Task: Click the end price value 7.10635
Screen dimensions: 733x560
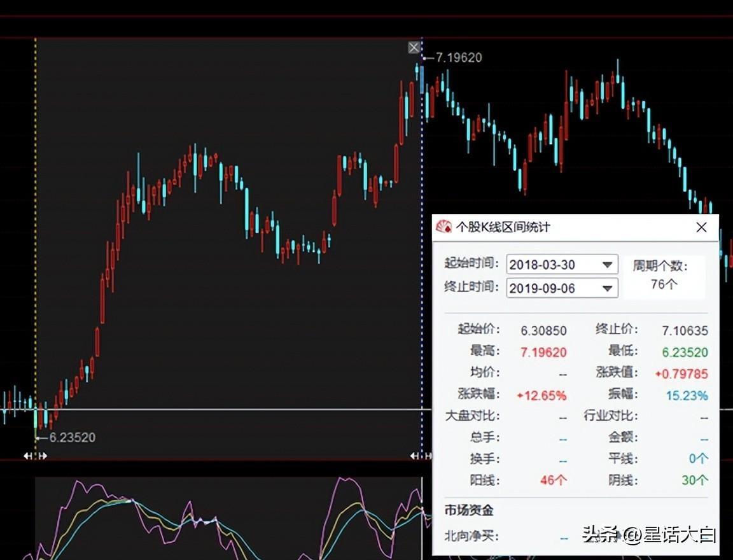Action: [x=685, y=331]
